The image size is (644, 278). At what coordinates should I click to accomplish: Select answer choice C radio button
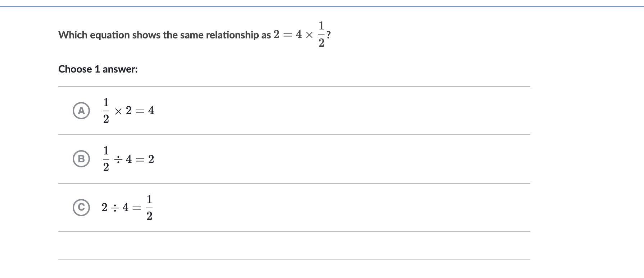(81, 207)
